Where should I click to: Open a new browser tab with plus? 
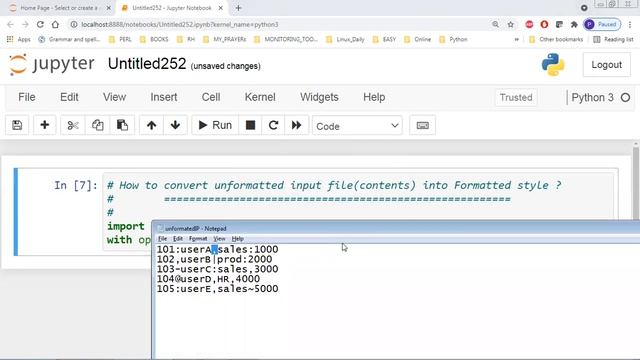click(238, 8)
